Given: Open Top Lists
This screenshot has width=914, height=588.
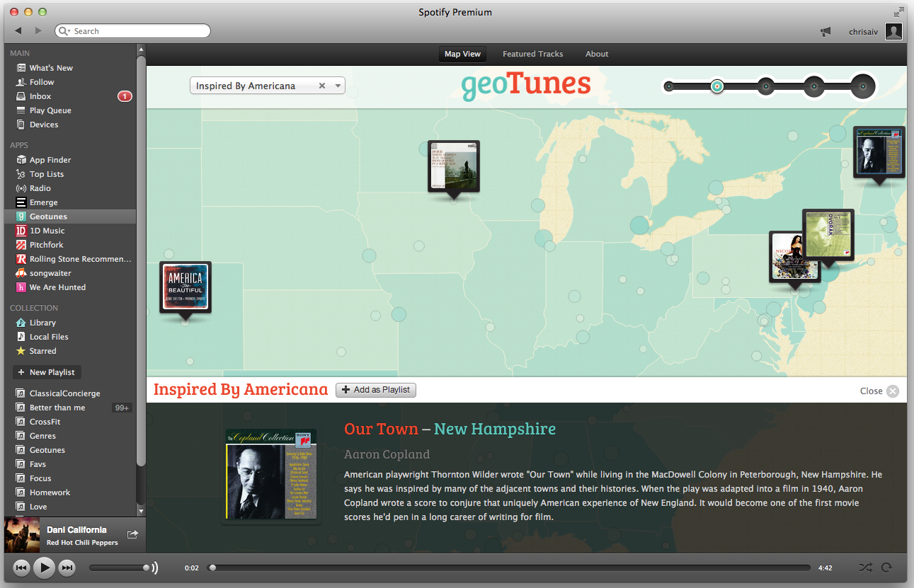Looking at the screenshot, I should click(x=47, y=174).
